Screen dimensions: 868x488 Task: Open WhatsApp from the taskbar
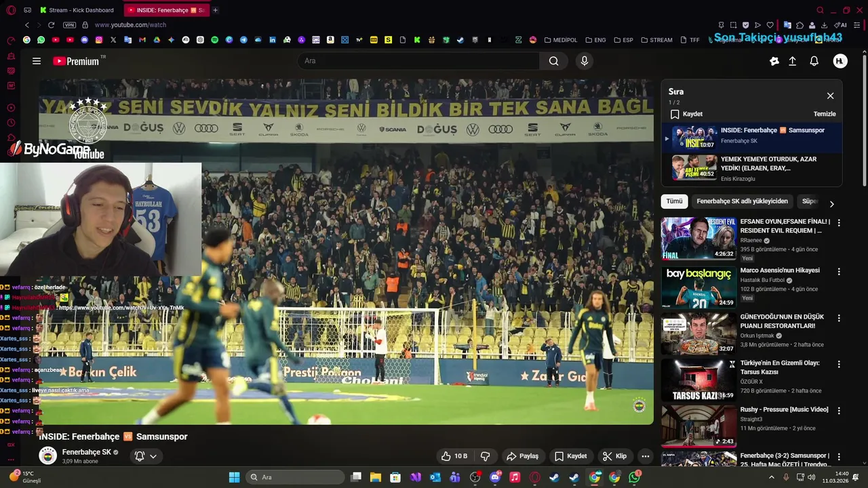[634, 477]
